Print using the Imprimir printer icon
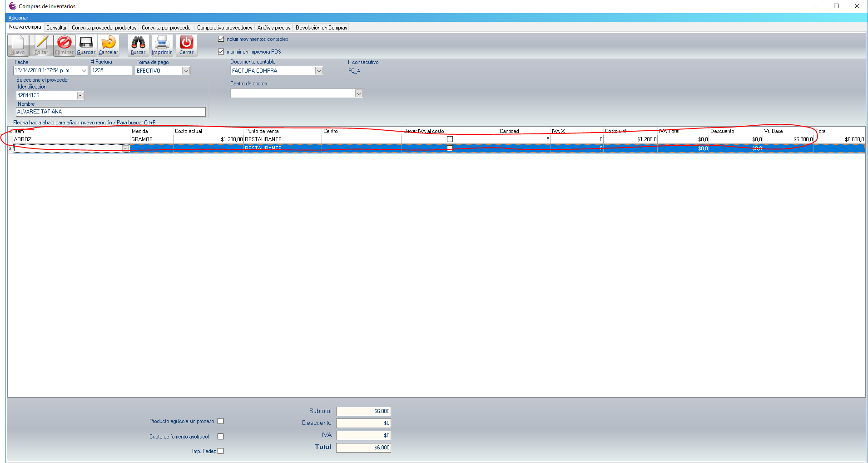This screenshot has height=463, width=868. (162, 44)
